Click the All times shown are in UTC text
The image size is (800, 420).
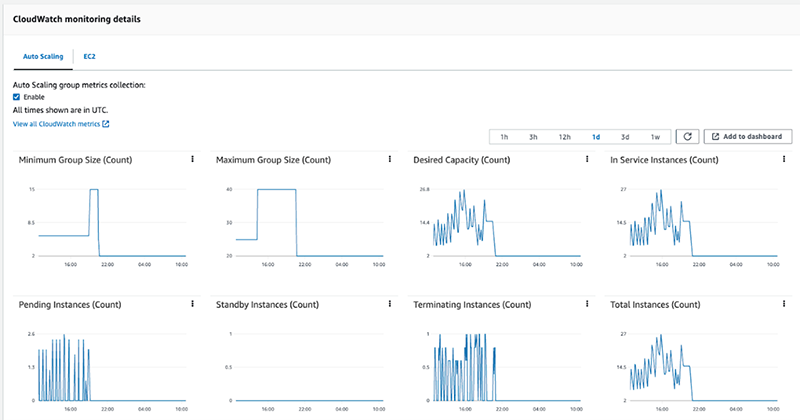(60, 110)
